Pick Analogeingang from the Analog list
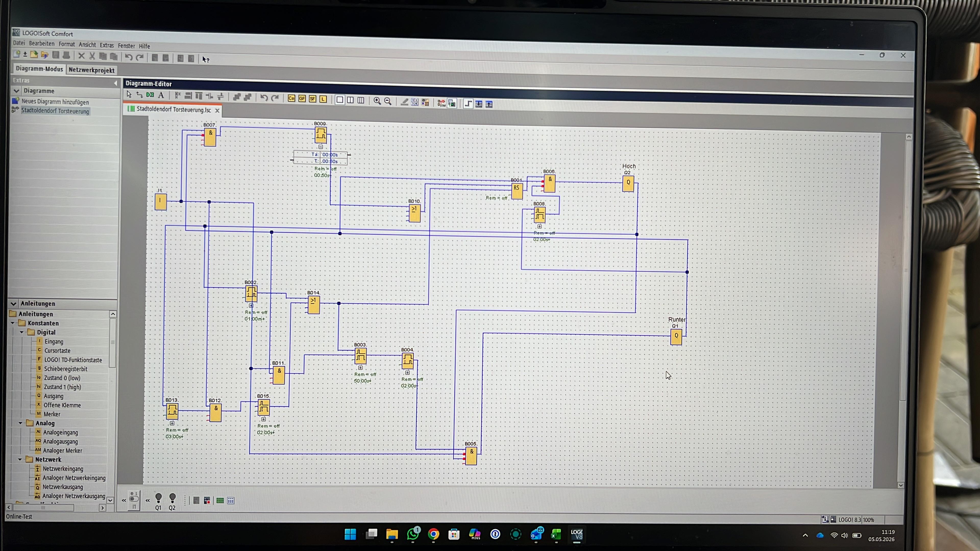980x551 pixels. pyautogui.click(x=60, y=432)
